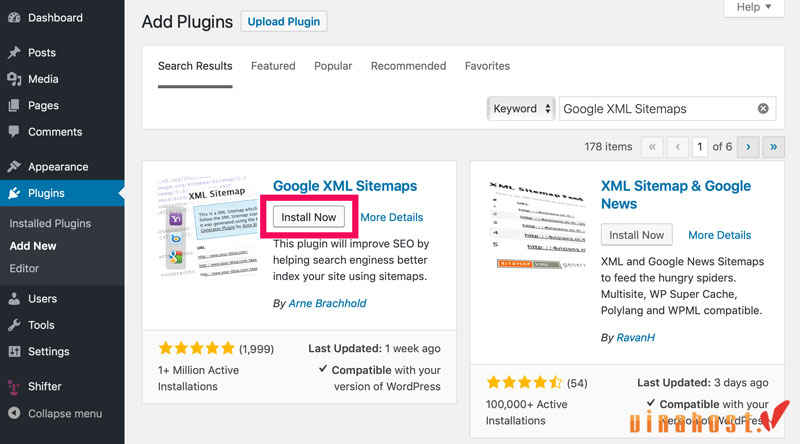Click 'Last Updated: 3 days ago' text
The image size is (800, 444).
[x=703, y=383]
